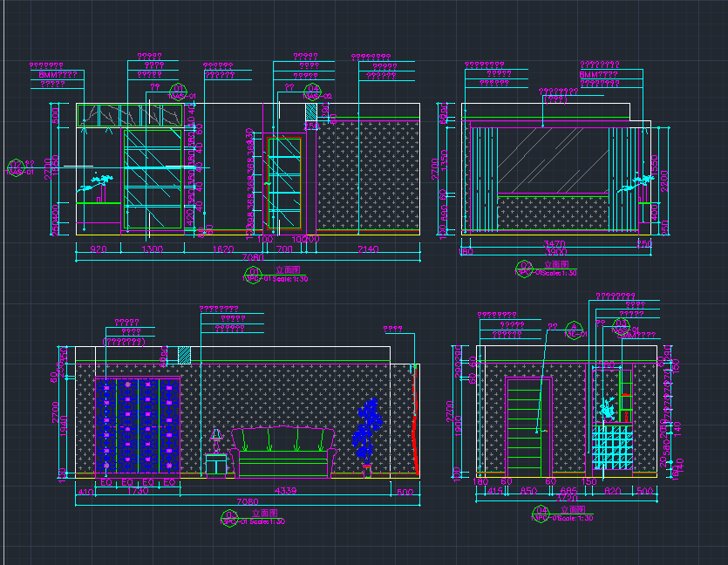
Task: Pick the blue four-panel patterned cabinet
Action: click(138, 426)
